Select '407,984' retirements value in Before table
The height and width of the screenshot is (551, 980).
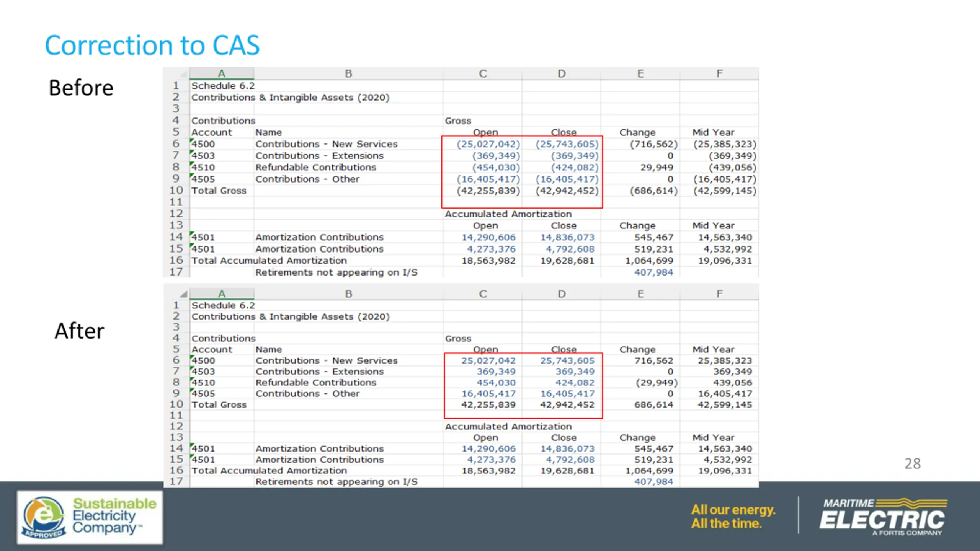pyautogui.click(x=653, y=272)
